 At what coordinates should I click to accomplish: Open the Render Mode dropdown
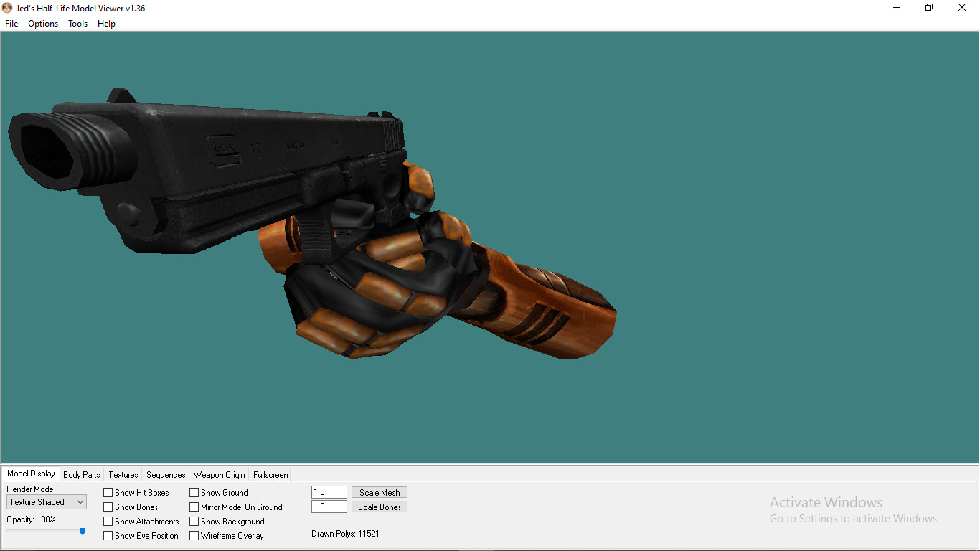(81, 501)
